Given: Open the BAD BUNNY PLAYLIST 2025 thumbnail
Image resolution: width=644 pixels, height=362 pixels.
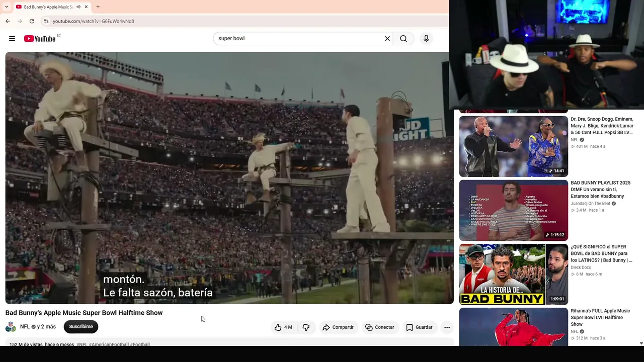Looking at the screenshot, I should 514,210.
